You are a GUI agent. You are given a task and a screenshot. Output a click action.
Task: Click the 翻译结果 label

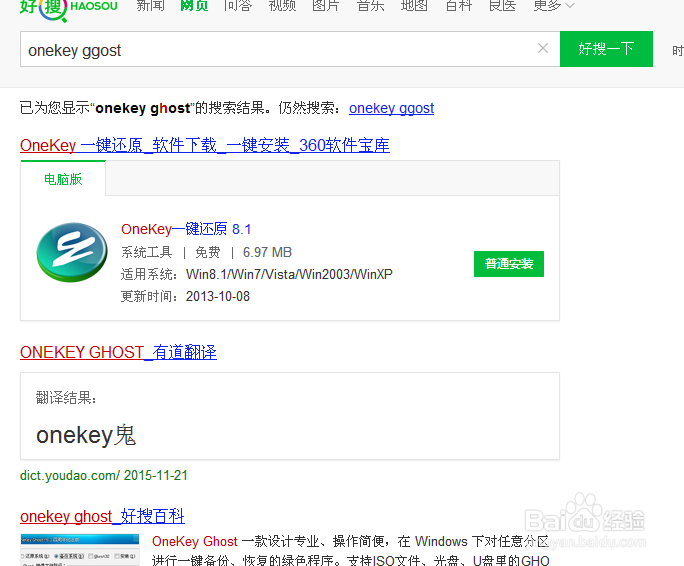pos(66,398)
